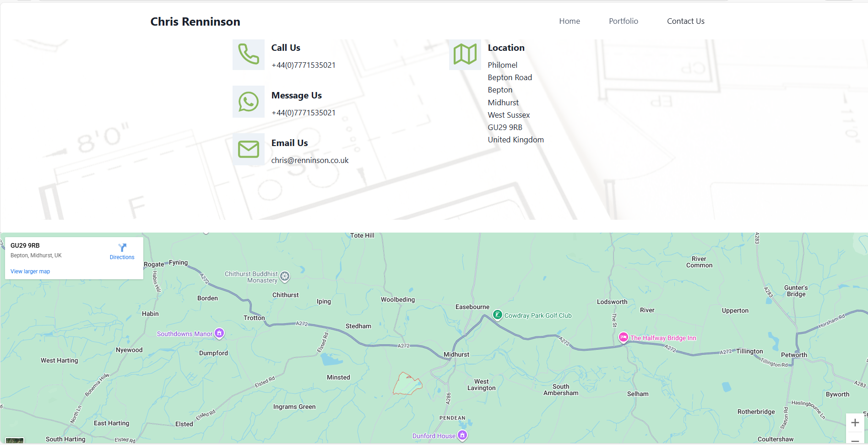868x445 pixels.
Task: Click the blue Directions arrow icon
Action: tap(122, 248)
